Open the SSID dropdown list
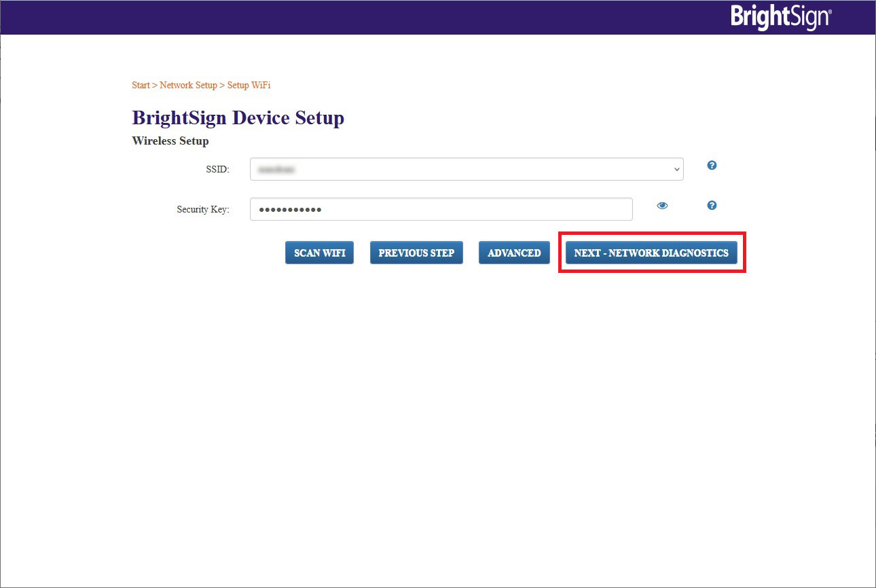This screenshot has width=876, height=588. (x=467, y=169)
